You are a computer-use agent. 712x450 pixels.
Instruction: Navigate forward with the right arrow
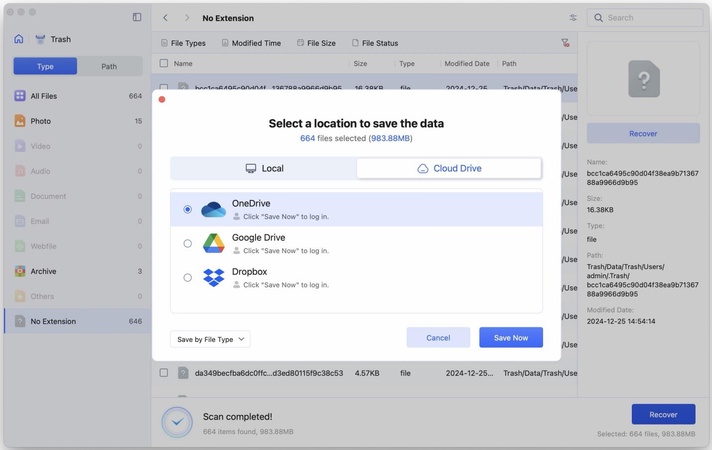187,18
